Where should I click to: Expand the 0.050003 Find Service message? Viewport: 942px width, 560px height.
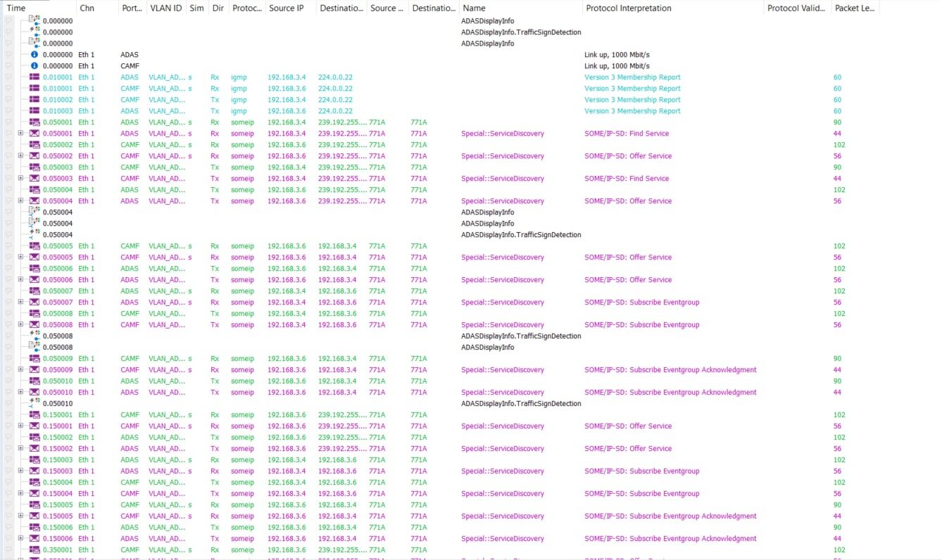click(21, 179)
